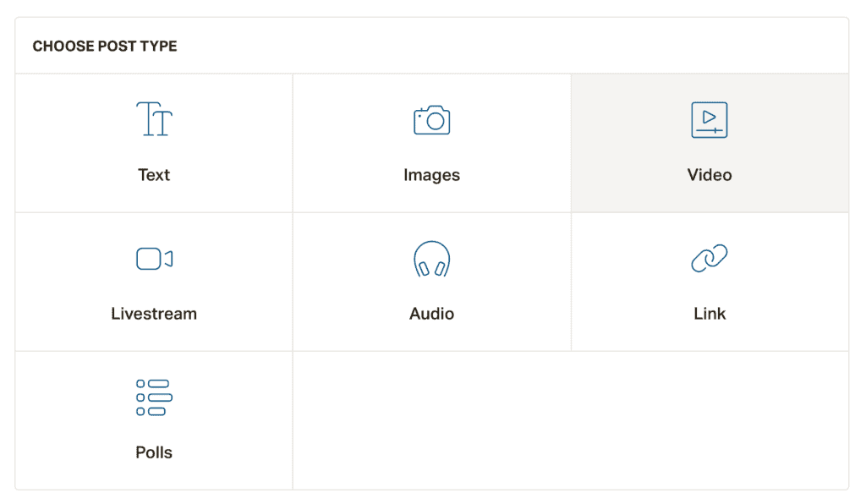Screen dimensions: 866x504
Task: Click the "Video" label
Action: (709, 175)
